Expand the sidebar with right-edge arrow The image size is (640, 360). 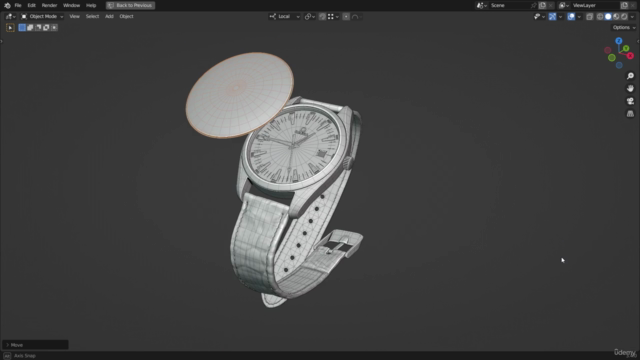coord(638,41)
